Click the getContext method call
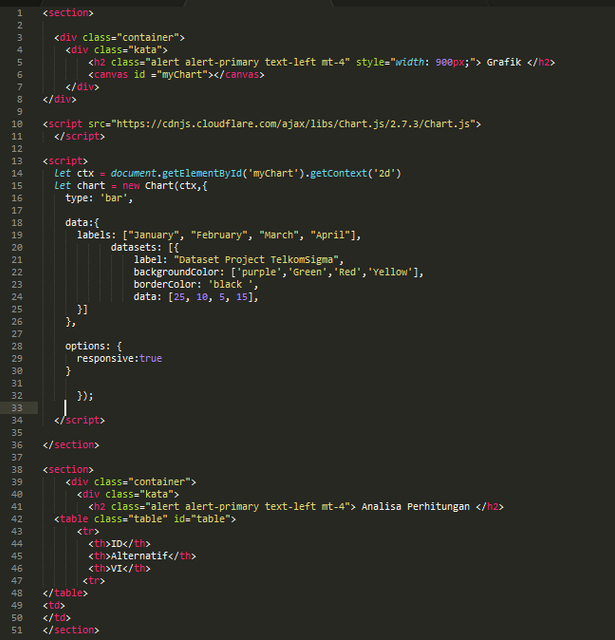 338,173
